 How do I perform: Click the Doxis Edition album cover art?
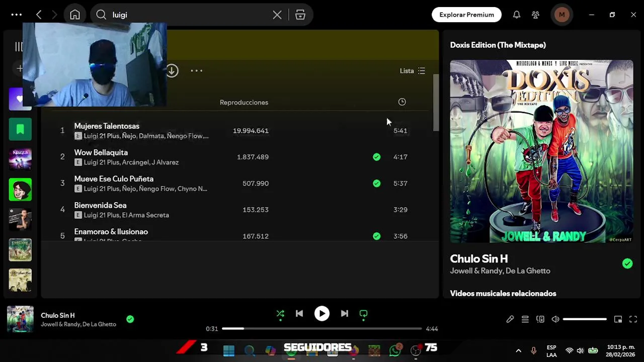[x=541, y=151]
